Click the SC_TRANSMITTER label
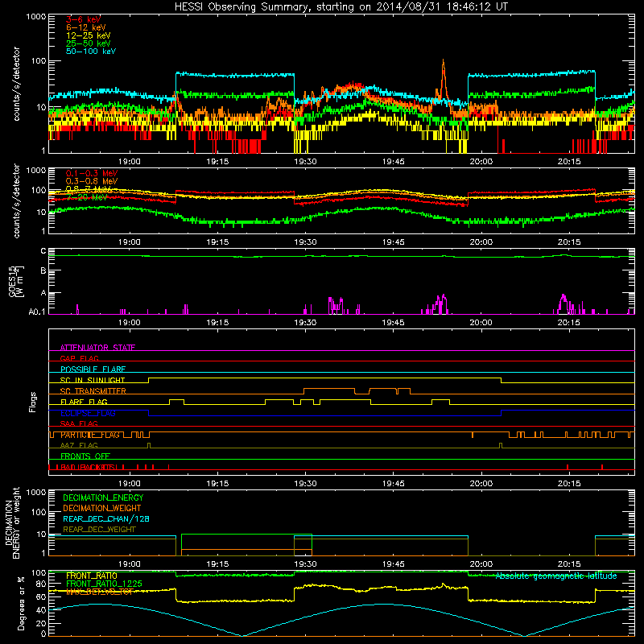644x644 pixels. click(x=93, y=390)
